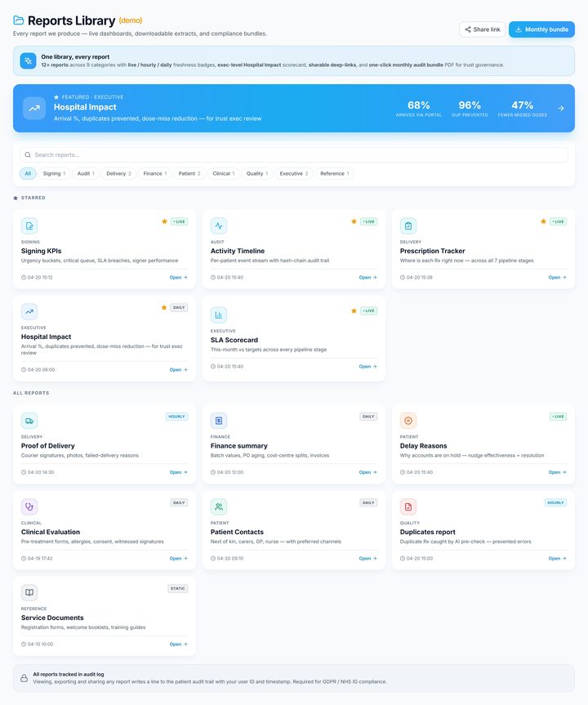Click the HOURLY badge on Duplicates report

555,502
